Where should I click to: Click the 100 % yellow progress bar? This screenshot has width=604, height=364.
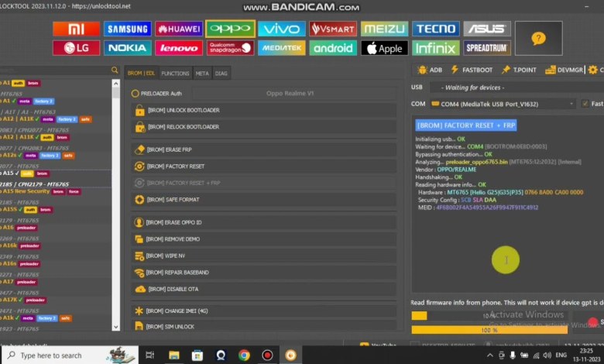(x=489, y=330)
